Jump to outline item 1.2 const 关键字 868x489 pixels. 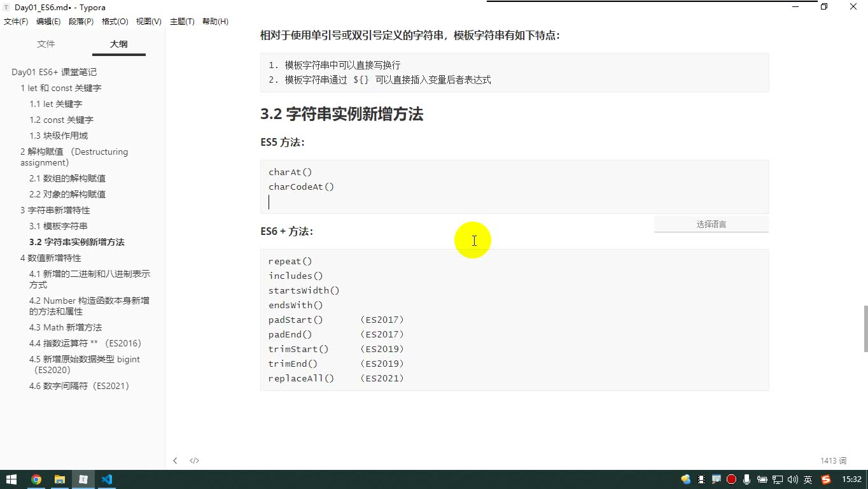pyautogui.click(x=61, y=120)
